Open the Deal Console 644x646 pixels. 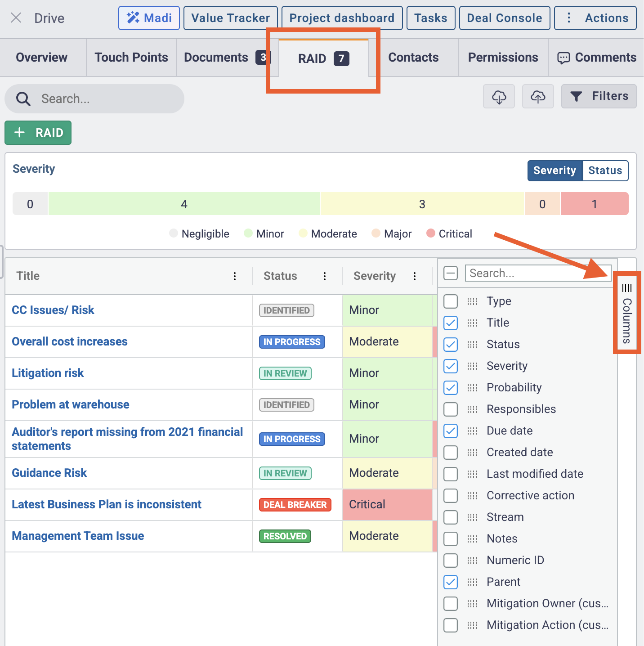(505, 18)
